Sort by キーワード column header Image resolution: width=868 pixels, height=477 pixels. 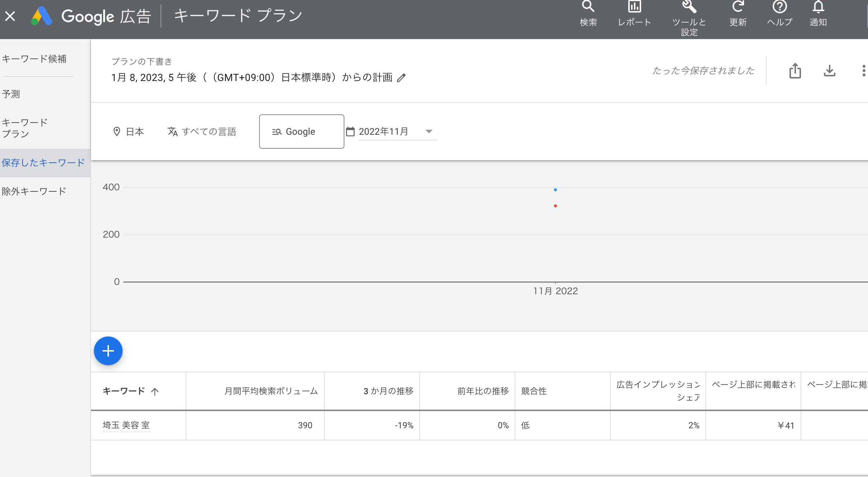pyautogui.click(x=124, y=391)
